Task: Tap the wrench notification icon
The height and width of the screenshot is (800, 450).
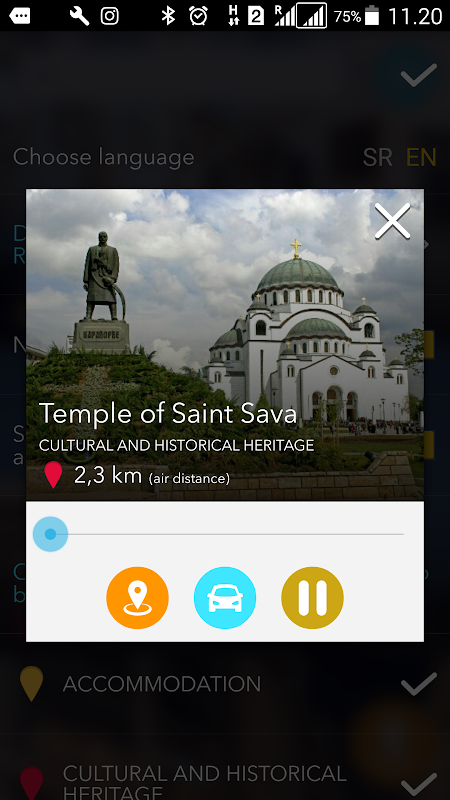Action: pyautogui.click(x=80, y=16)
